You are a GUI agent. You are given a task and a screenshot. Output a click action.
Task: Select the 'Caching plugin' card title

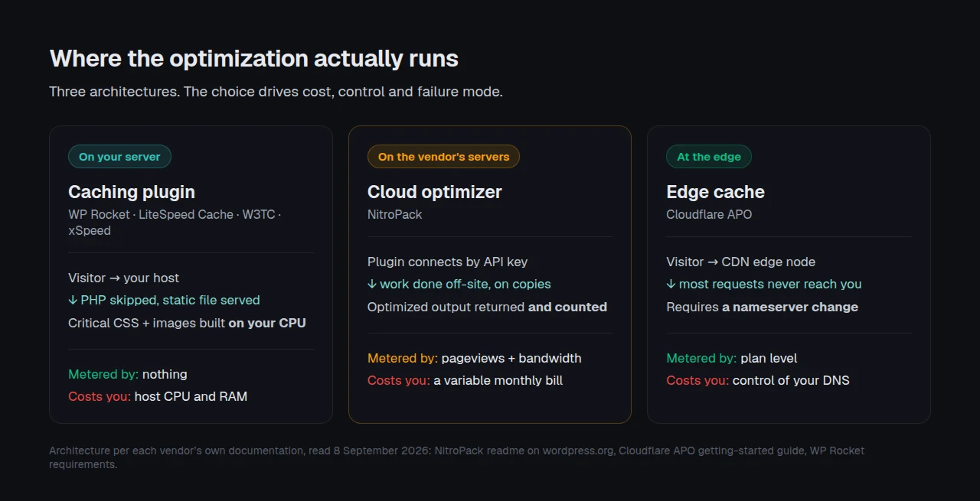[132, 192]
